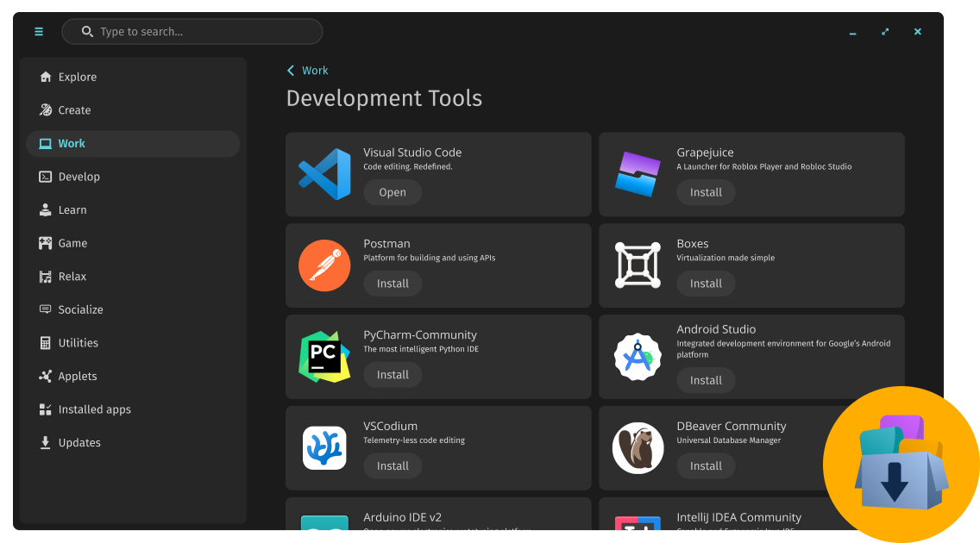Screen dimensions: 980x543
Task: Click the Work laptop icon
Action: click(45, 144)
